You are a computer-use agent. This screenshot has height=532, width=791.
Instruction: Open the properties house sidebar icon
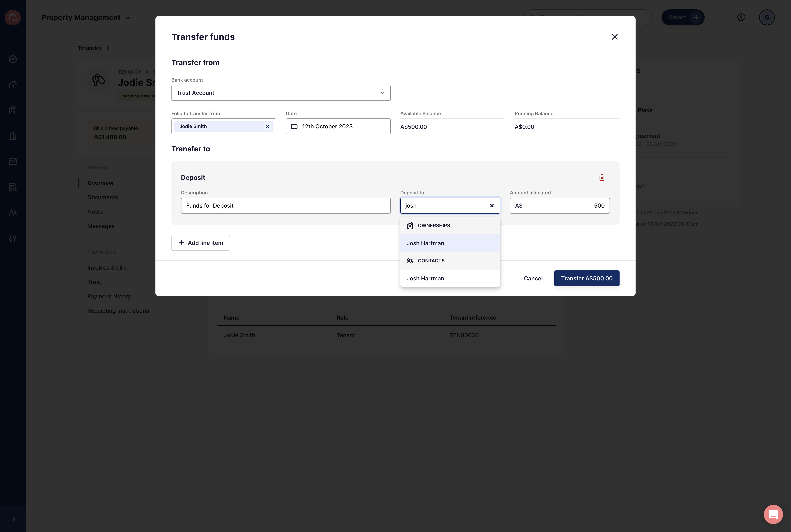point(13,84)
